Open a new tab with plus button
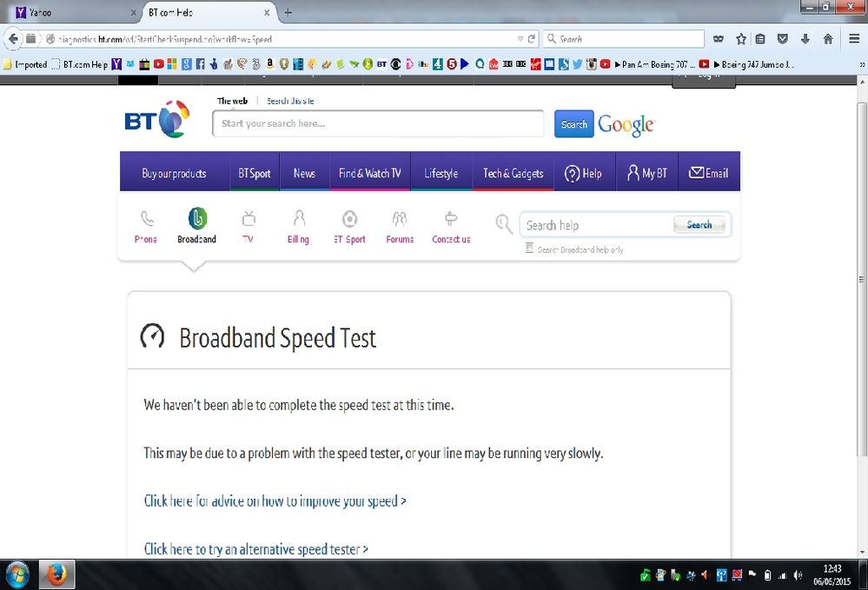Screen dimensions: 868x590 288,12
